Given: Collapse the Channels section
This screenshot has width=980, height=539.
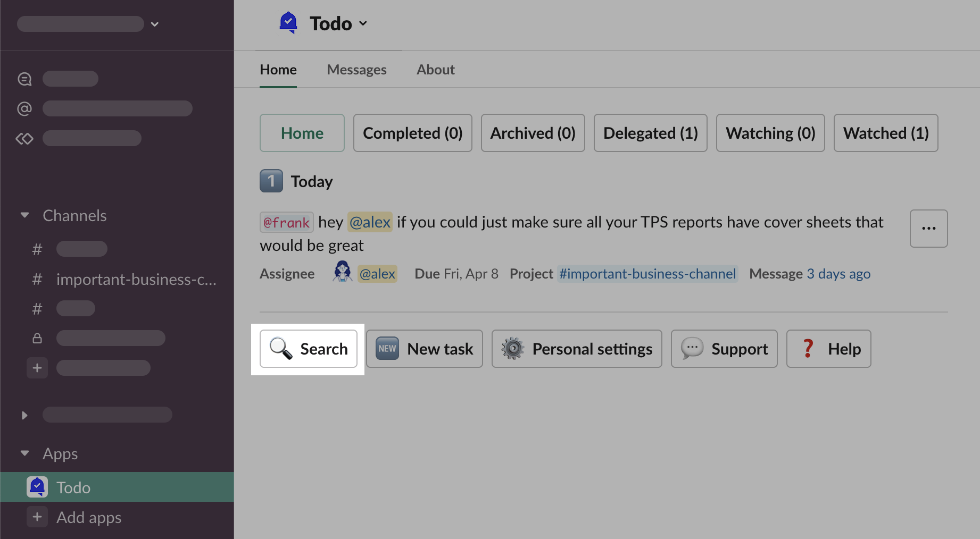Looking at the screenshot, I should 24,215.
